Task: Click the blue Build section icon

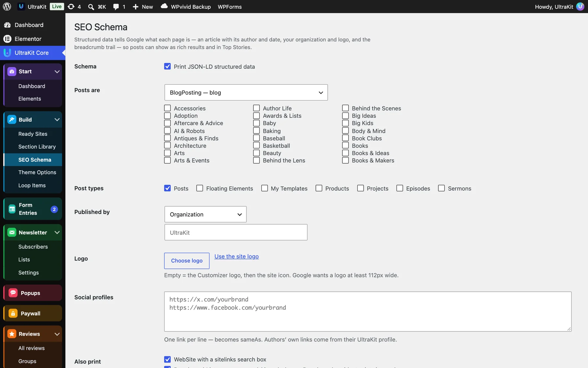Action: coord(12,120)
